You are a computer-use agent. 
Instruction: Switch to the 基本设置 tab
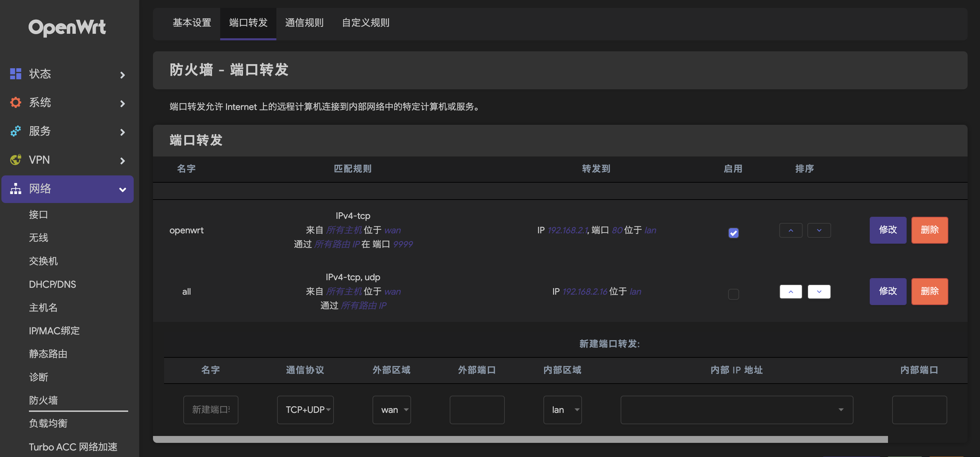pos(192,23)
